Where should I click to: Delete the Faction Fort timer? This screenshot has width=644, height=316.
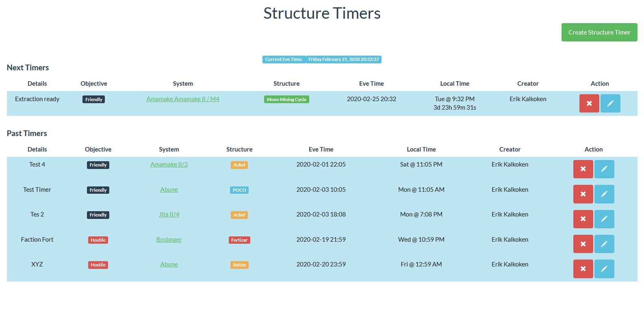[583, 244]
